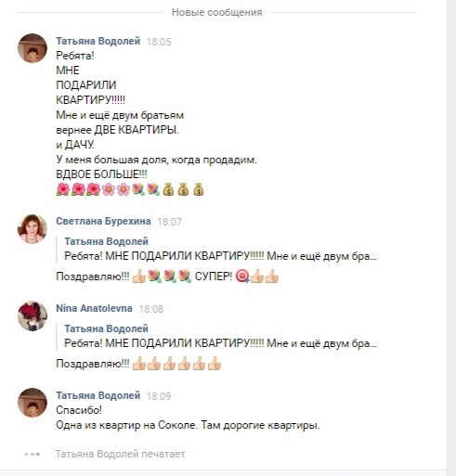Click the target emoji in Светлана's reply
Screen dimensions: 456x476
241,277
